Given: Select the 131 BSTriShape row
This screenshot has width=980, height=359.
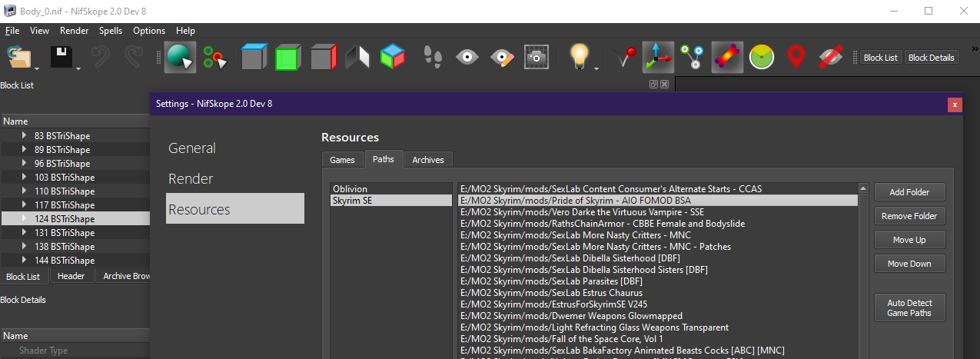Looking at the screenshot, I should (x=75, y=232).
